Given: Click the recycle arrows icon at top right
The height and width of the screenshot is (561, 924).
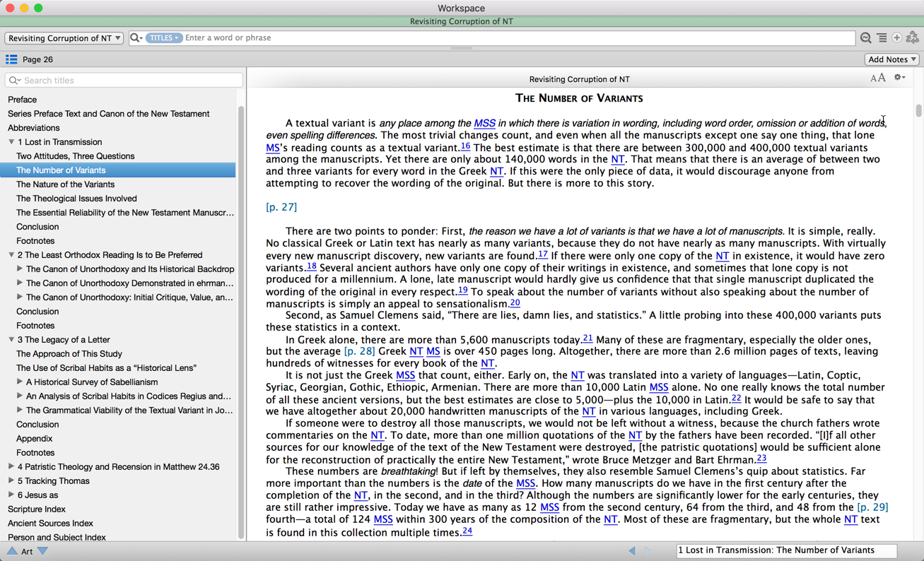Looking at the screenshot, I should [913, 38].
